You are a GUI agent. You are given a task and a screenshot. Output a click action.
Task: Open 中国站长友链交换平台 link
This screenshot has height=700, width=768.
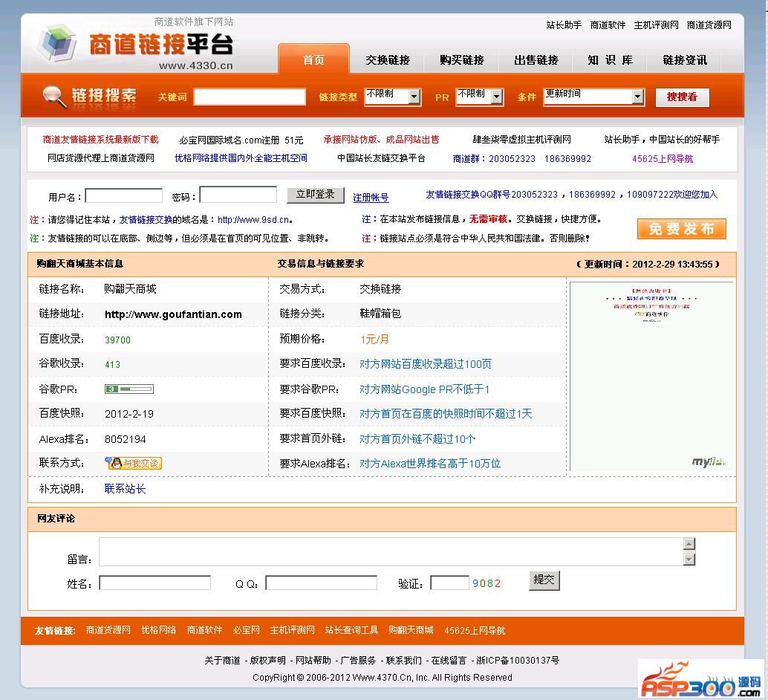[381, 158]
